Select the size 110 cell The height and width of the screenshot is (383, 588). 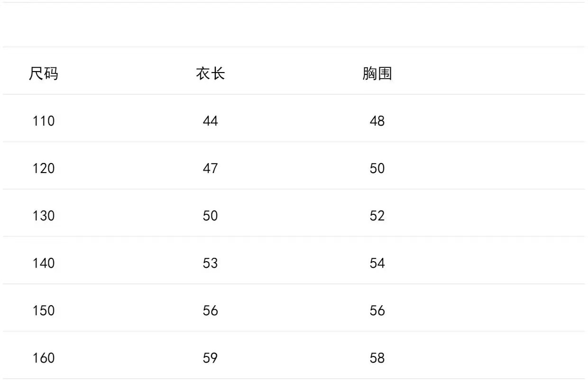tap(44, 121)
